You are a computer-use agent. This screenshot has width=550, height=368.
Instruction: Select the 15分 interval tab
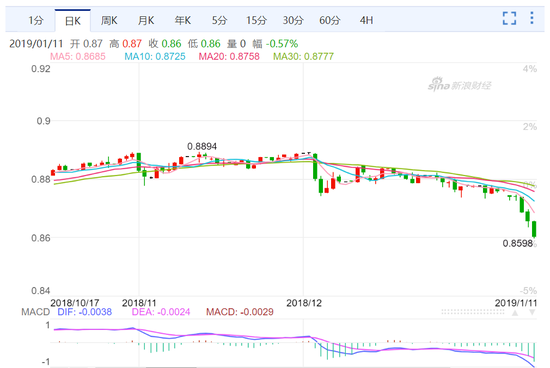(256, 20)
